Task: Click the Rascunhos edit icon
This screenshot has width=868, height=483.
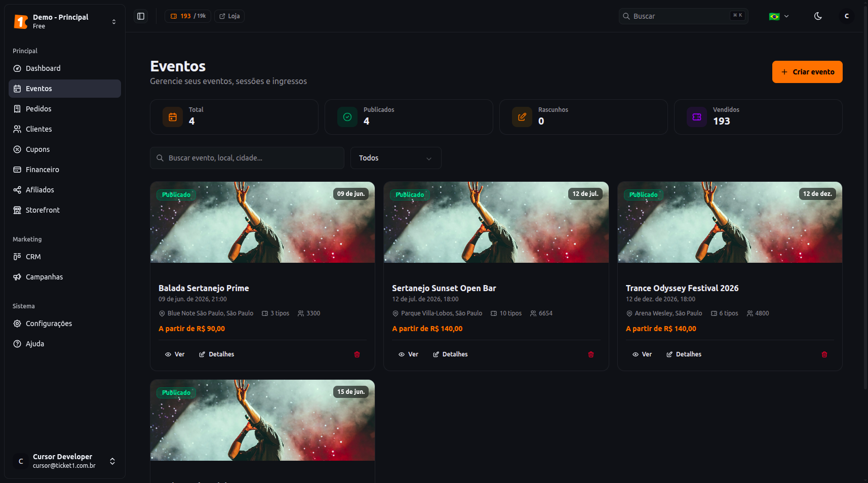Action: click(x=522, y=117)
